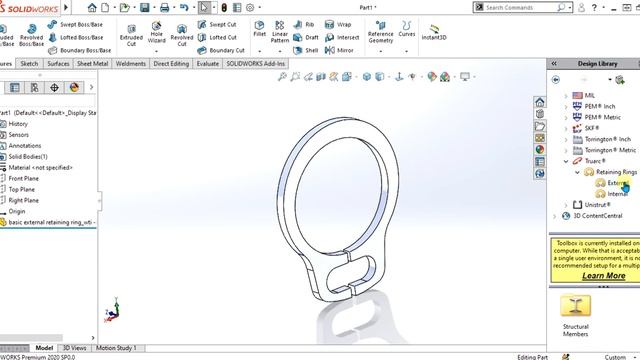This screenshot has width=640, height=360.
Task: Expand the MIL library folder
Action: [566, 96]
